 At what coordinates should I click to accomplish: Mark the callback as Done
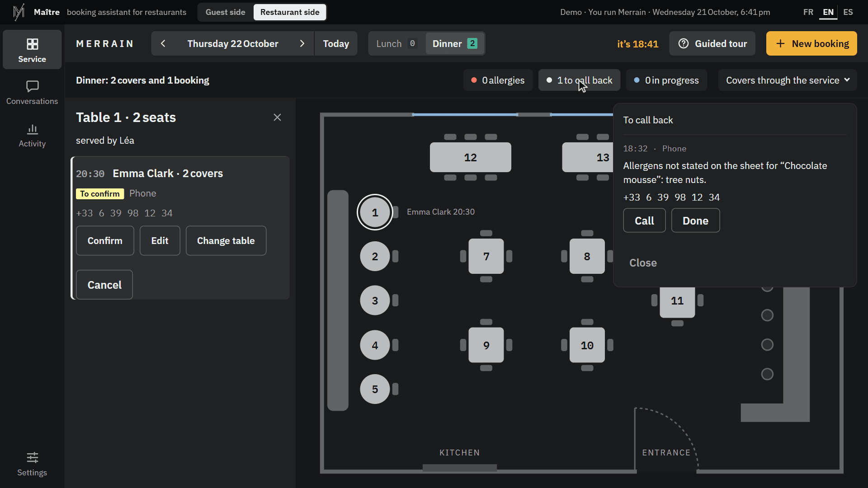(695, 221)
